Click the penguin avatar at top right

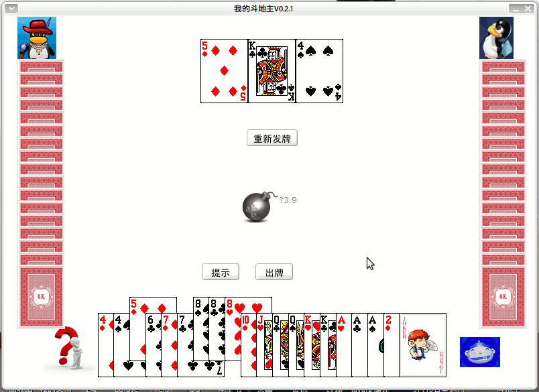(x=496, y=38)
